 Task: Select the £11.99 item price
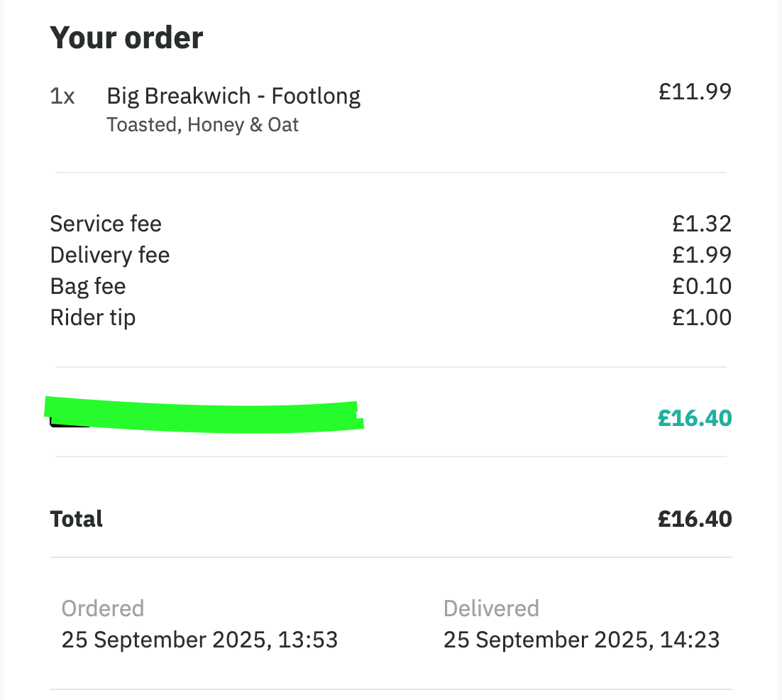pyautogui.click(x=695, y=92)
